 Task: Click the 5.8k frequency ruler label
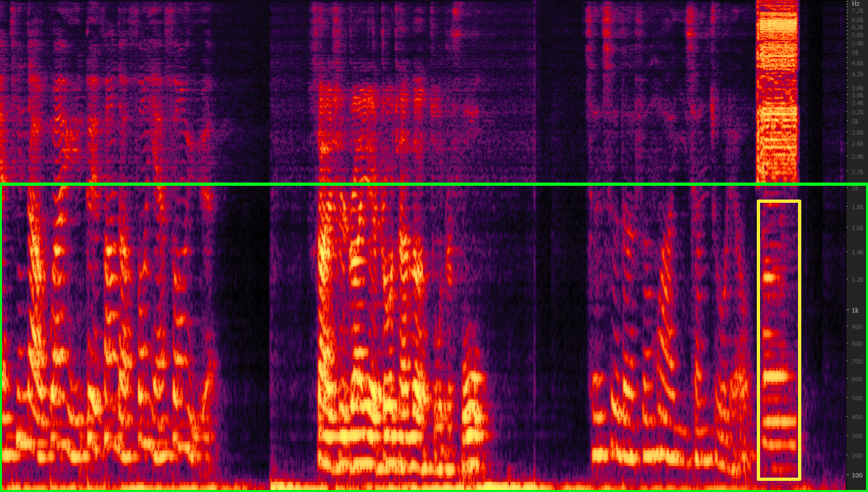[x=856, y=34]
